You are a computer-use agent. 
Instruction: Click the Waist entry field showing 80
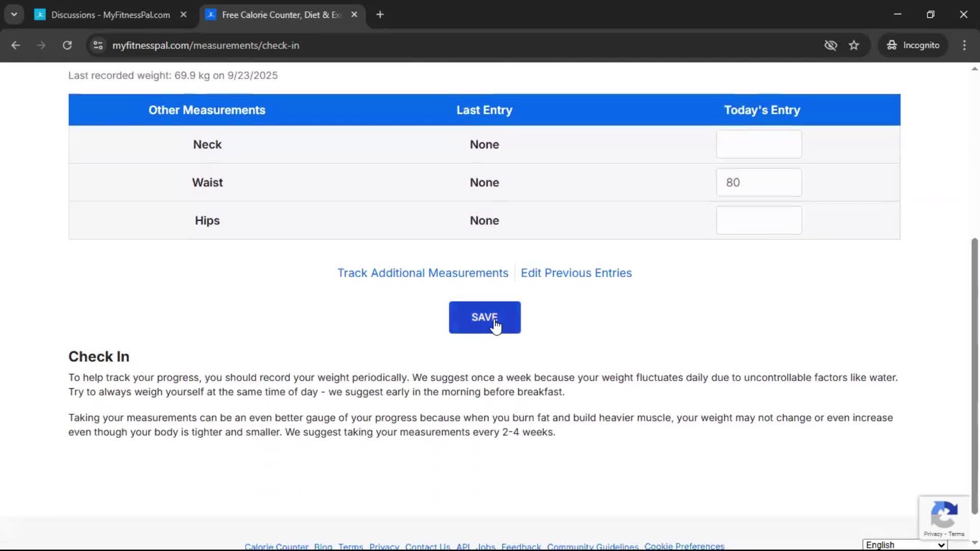(x=758, y=182)
